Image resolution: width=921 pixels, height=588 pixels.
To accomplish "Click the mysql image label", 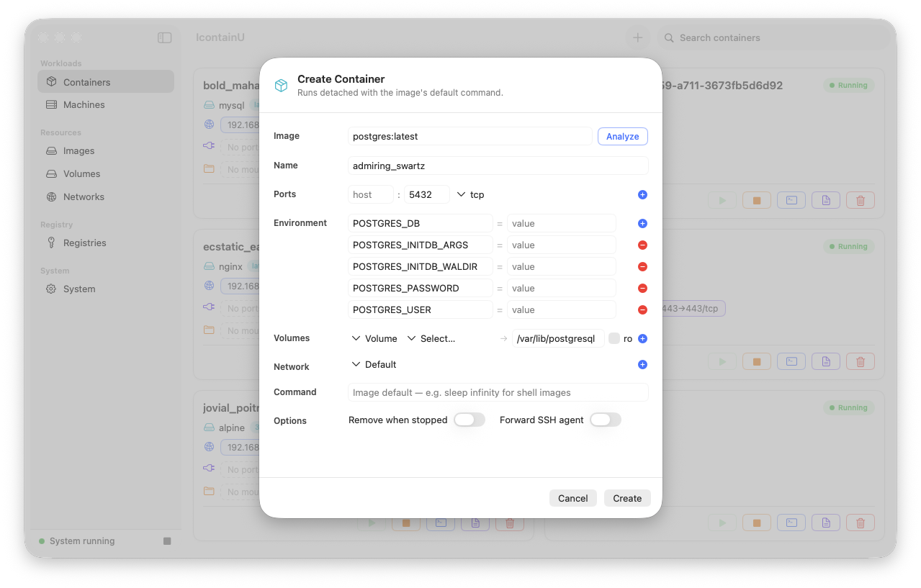I will click(232, 105).
